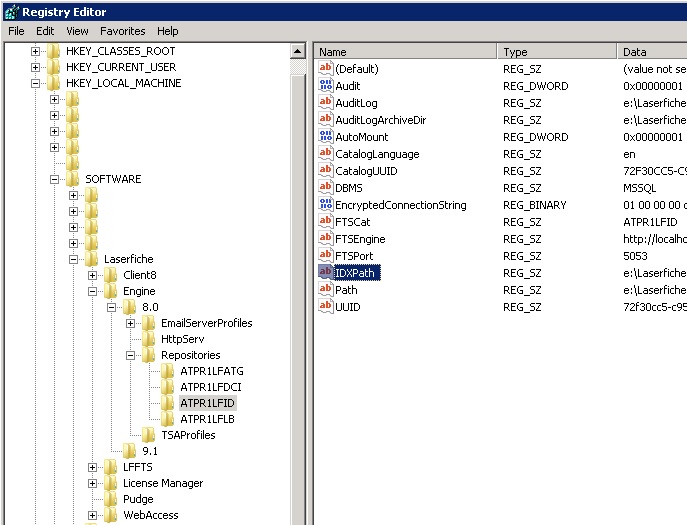Select the Repositories key label
Viewport: 687px width, 525px height.
(x=191, y=355)
